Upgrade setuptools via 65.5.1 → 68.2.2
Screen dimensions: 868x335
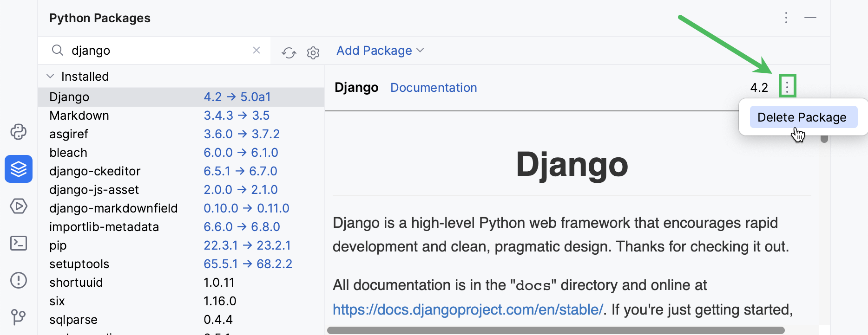tap(248, 264)
